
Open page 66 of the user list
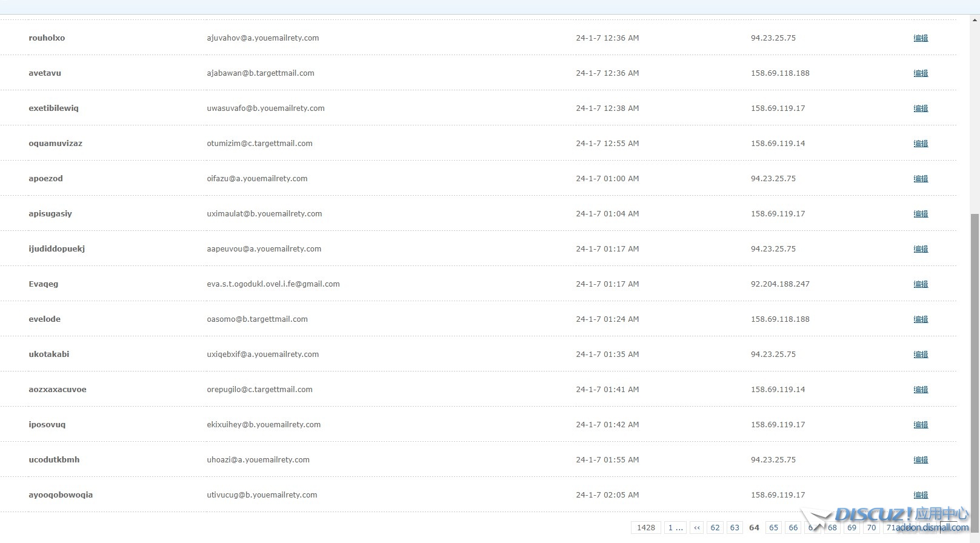[793, 527]
